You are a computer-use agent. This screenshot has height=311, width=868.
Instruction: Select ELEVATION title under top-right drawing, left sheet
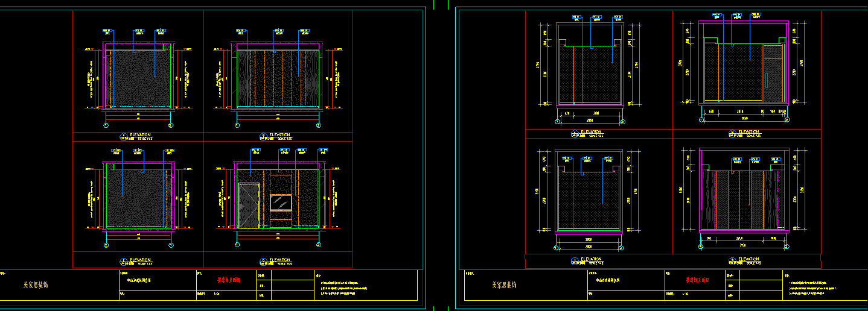coord(279,135)
